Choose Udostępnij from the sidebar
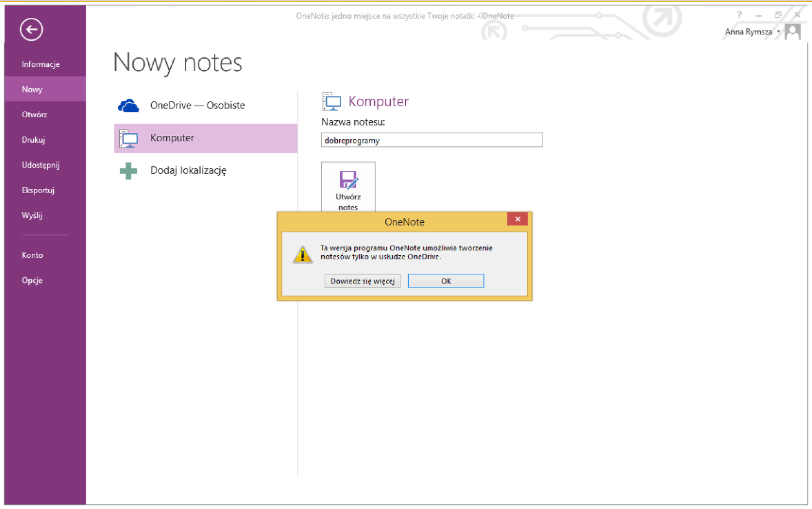812x509 pixels. (x=45, y=165)
